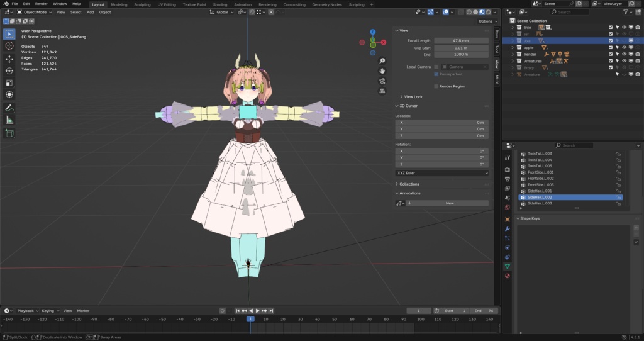Activate the Transform tool

pos(9,95)
